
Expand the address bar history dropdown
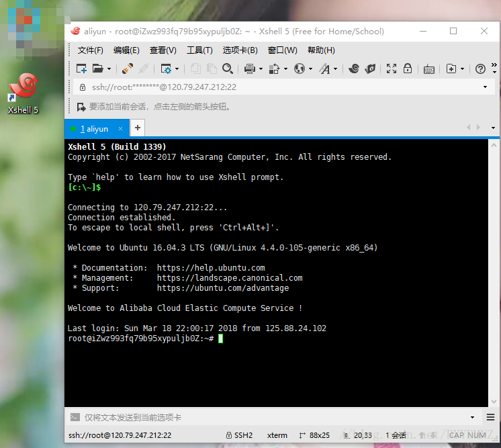tap(486, 87)
